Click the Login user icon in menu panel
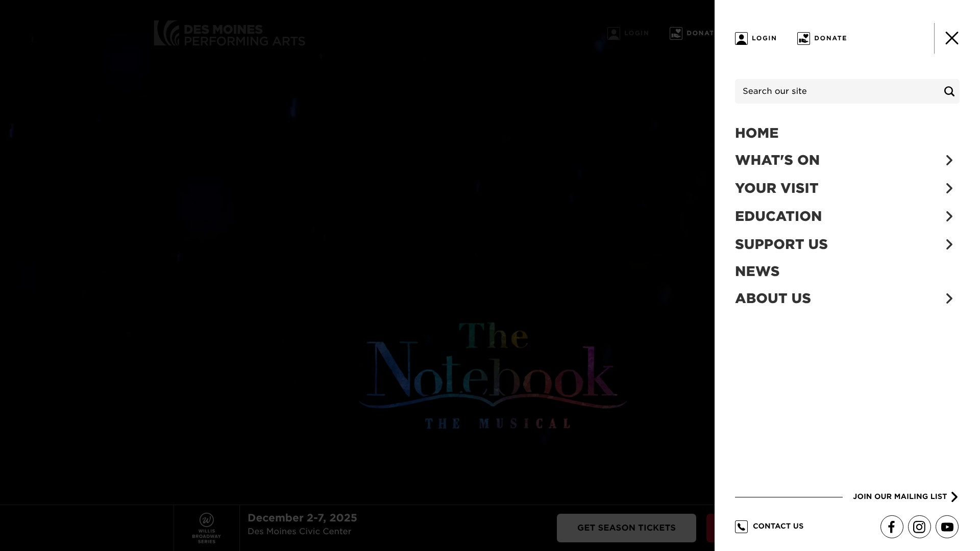 click(x=741, y=38)
